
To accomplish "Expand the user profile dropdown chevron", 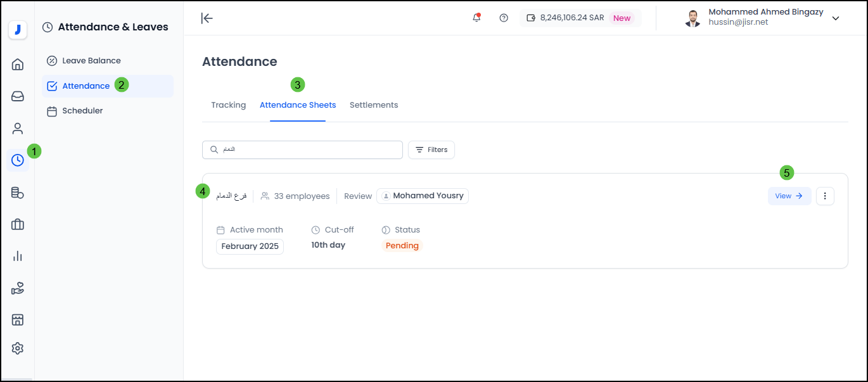I will [x=836, y=18].
